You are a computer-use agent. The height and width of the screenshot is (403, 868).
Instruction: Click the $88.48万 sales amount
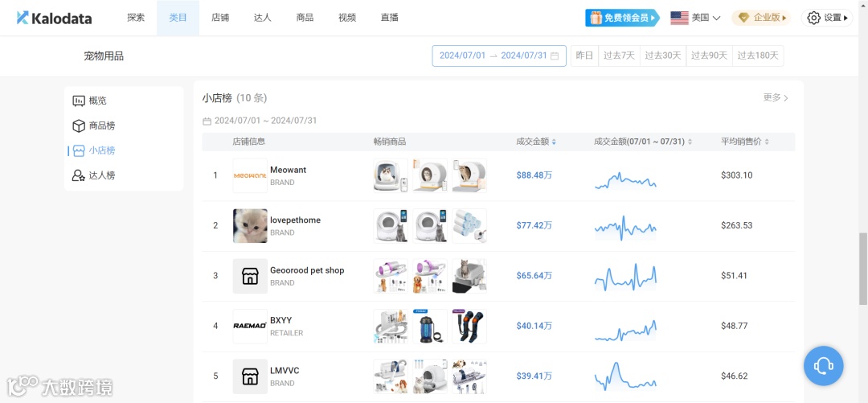click(x=534, y=175)
